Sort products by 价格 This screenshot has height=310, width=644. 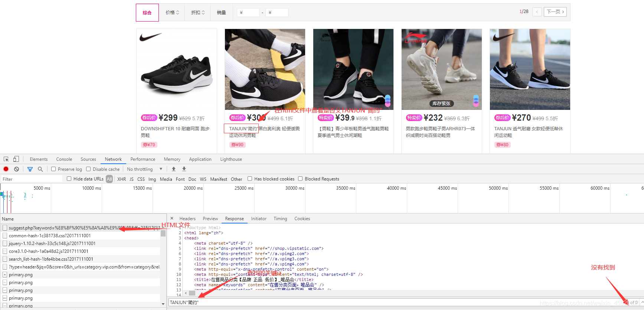[172, 12]
